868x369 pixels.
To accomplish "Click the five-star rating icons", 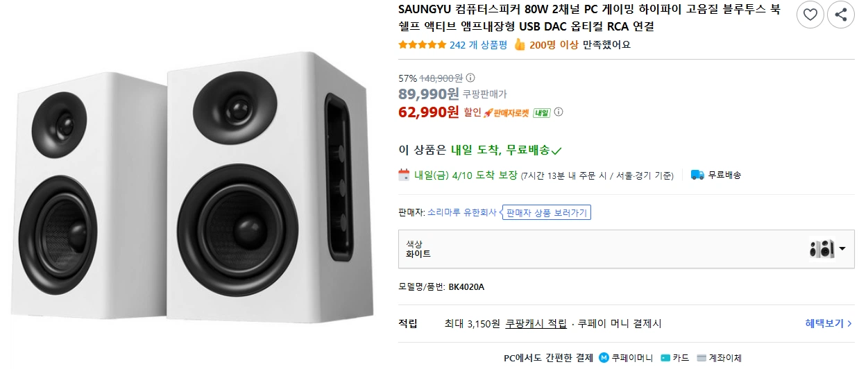I will point(422,45).
